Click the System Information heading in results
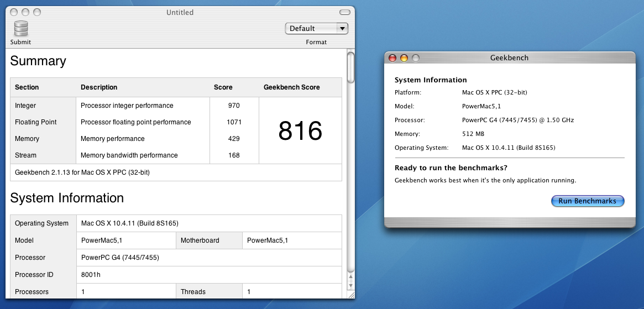 point(66,198)
